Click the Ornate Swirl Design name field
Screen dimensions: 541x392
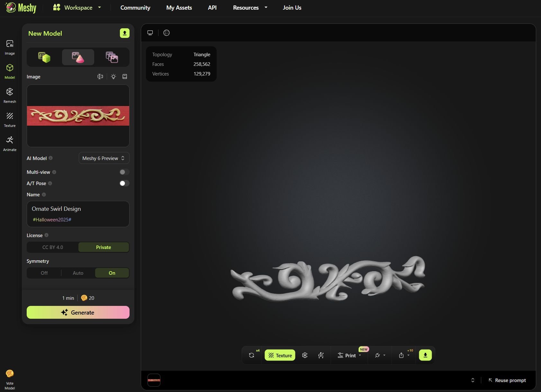[78, 209]
